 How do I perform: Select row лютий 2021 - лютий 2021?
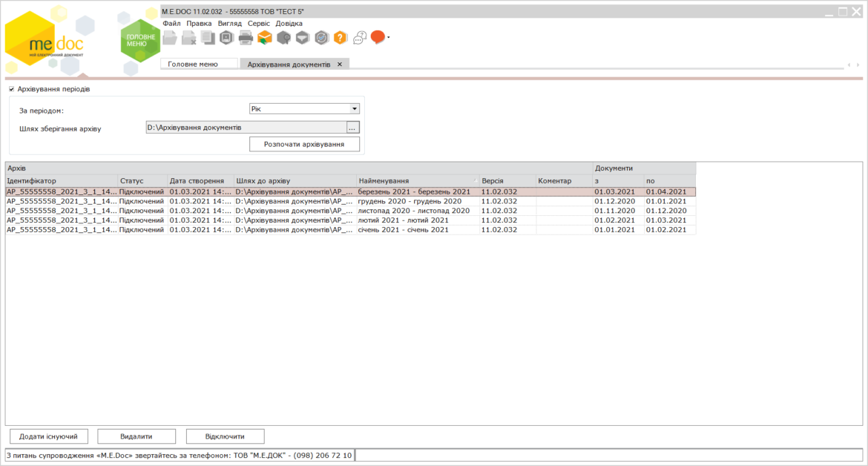350,220
